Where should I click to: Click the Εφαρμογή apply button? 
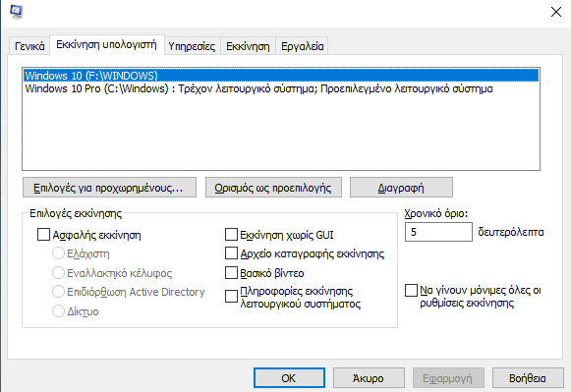pyautogui.click(x=448, y=378)
